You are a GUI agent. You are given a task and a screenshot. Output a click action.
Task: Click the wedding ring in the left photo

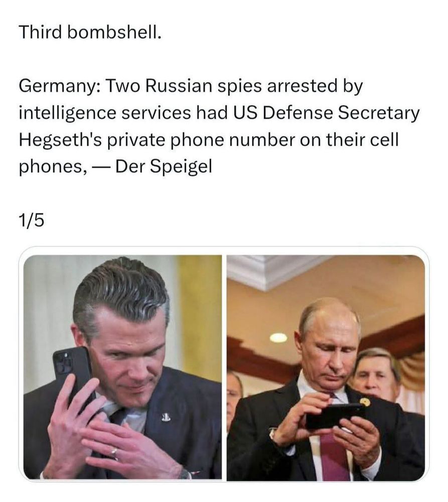point(114,452)
